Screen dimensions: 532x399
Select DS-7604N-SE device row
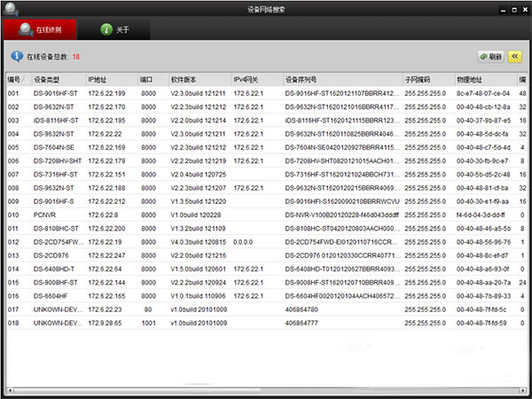[266, 147]
